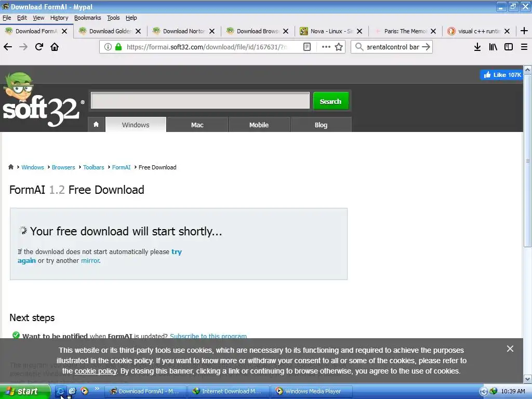Open the Help menu
Viewport: 532px width, 399px height.
click(x=131, y=18)
